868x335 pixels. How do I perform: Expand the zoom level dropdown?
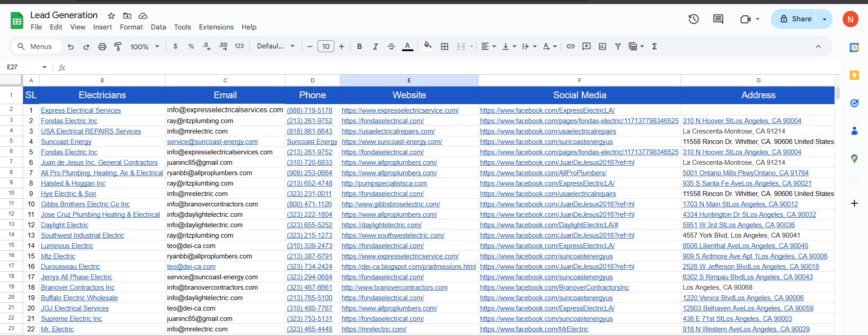pyautogui.click(x=145, y=47)
